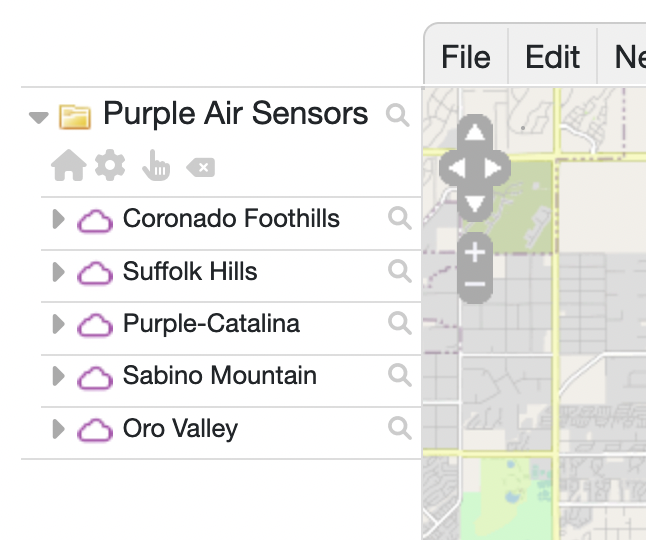Click magnifier next to Oro Valley
This screenshot has width=646, height=540.
click(400, 429)
